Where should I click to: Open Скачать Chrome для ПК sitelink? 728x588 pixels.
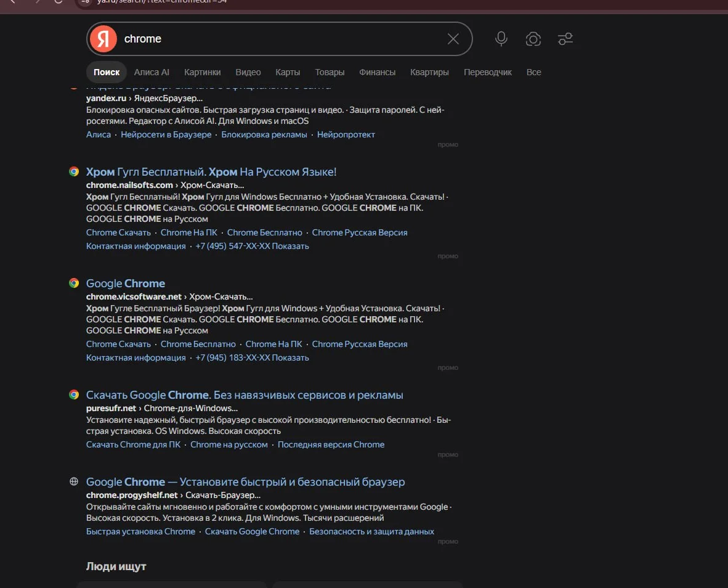pyautogui.click(x=133, y=444)
